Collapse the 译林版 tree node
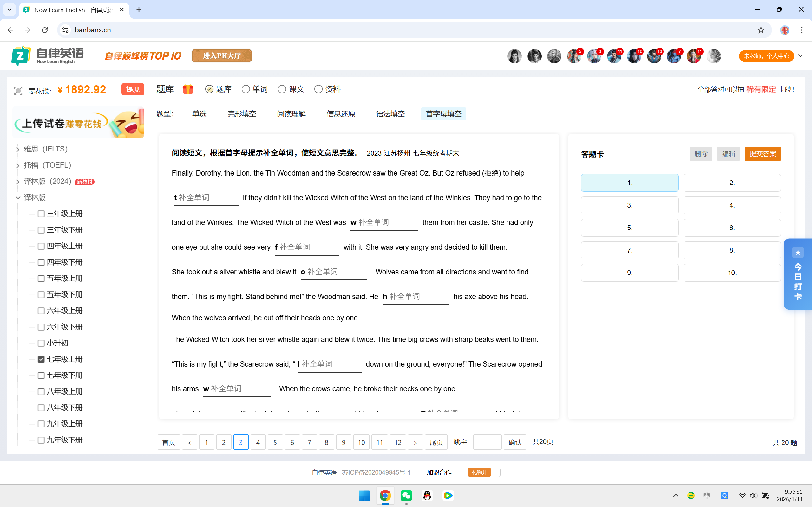 coord(18,198)
